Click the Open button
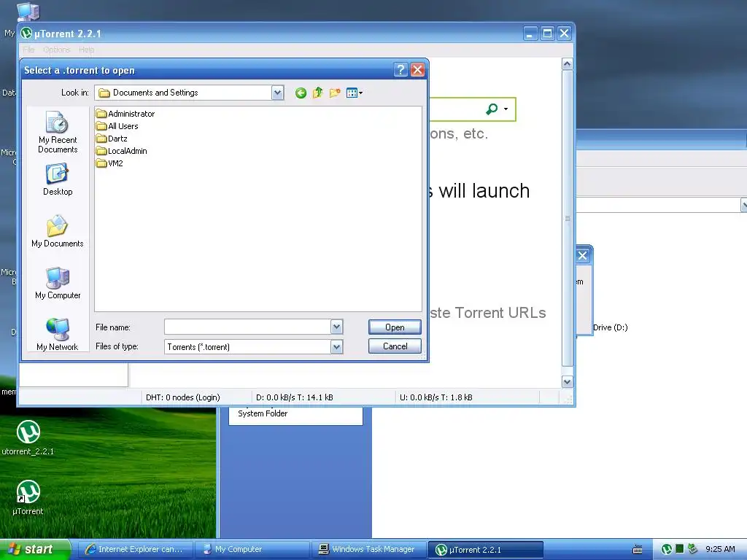Image resolution: width=747 pixels, height=560 pixels. (395, 327)
